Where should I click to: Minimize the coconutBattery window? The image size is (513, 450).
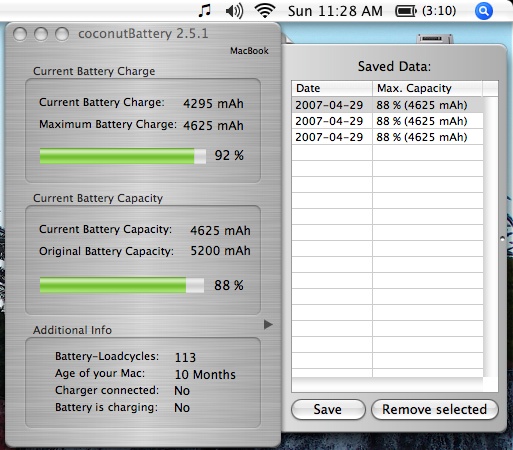click(41, 34)
